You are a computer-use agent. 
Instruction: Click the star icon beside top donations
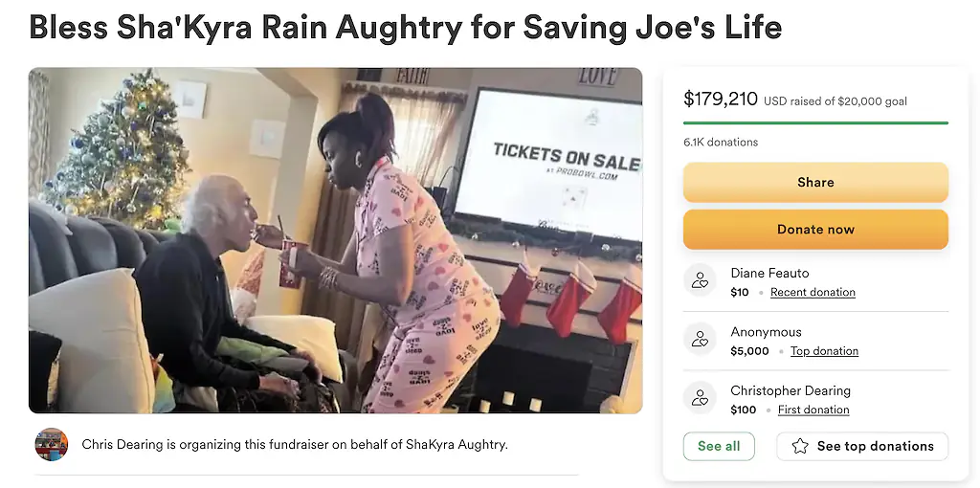pos(800,446)
